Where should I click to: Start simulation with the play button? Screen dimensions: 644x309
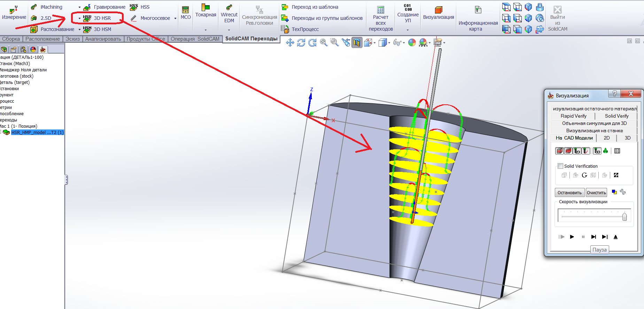pyautogui.click(x=572, y=237)
